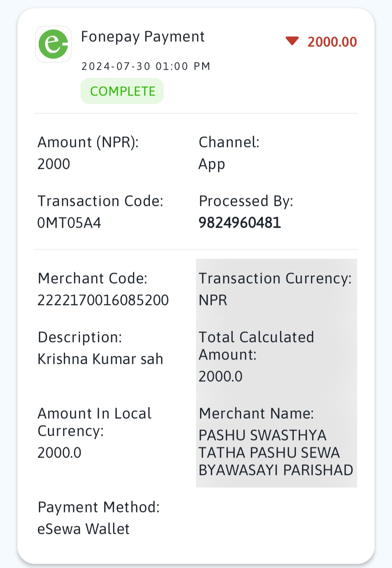Screen dimensions: 392x568
Task: Select the Total Calculated Amount 2000.0
Action: click(221, 376)
